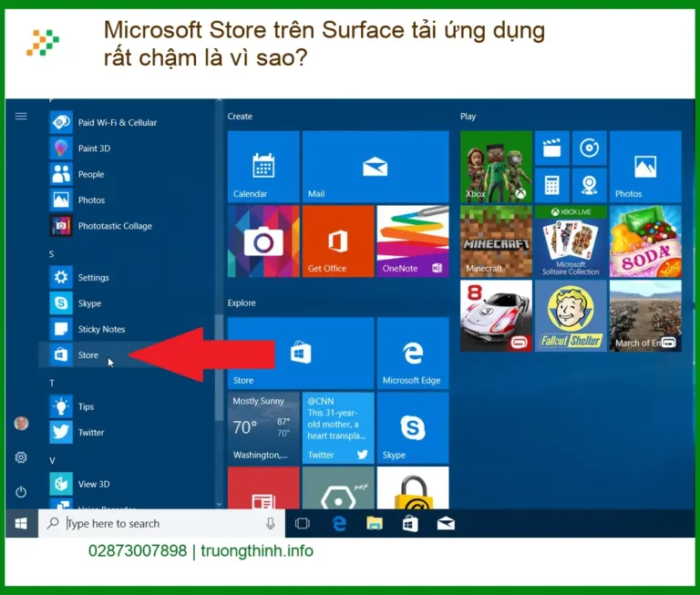Open File Explorer from the taskbar
The height and width of the screenshot is (595, 700).
[x=375, y=523]
